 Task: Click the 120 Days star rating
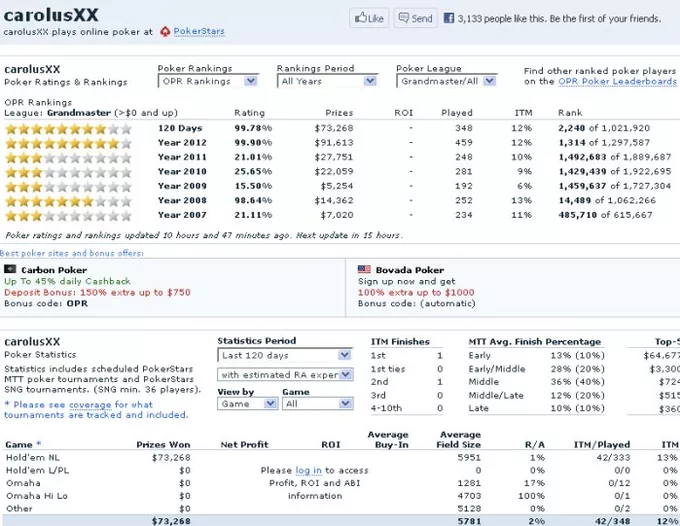[68, 128]
